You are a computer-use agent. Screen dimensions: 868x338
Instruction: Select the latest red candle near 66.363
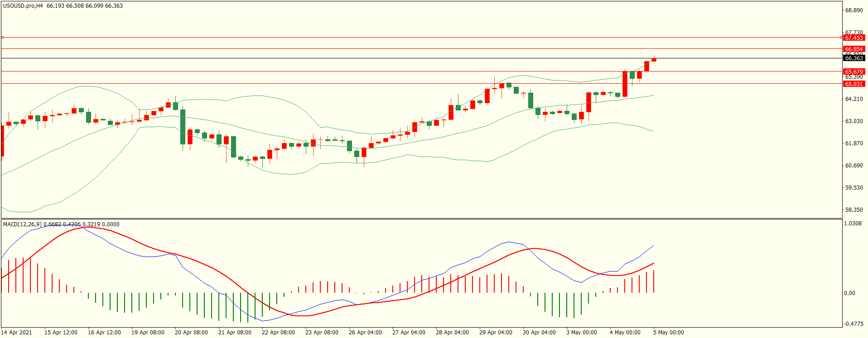pyautogui.click(x=654, y=60)
